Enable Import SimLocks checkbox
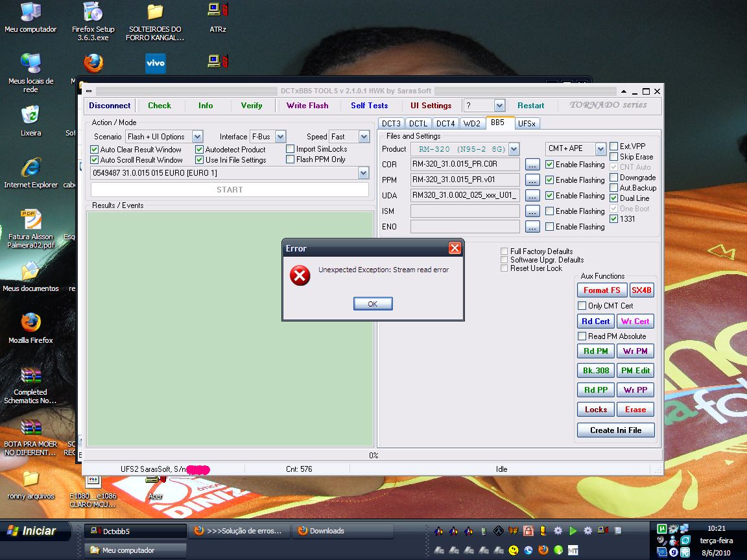The height and width of the screenshot is (560, 747). click(290, 149)
